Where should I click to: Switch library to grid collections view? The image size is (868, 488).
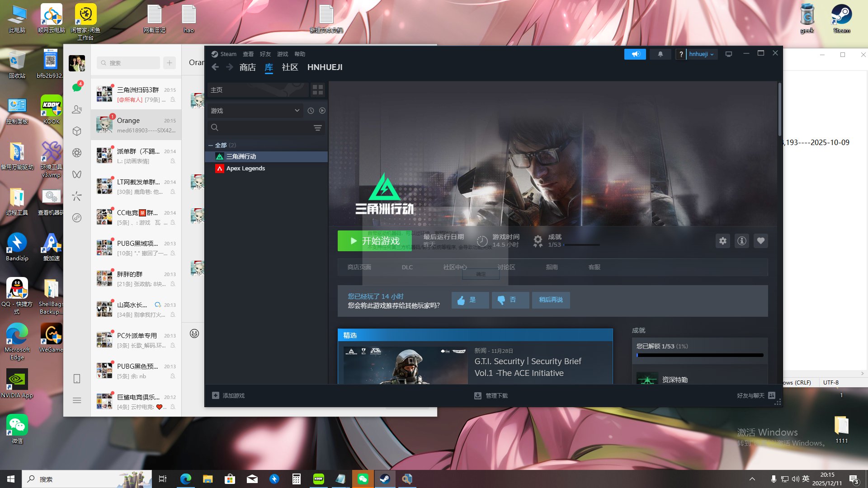[318, 90]
